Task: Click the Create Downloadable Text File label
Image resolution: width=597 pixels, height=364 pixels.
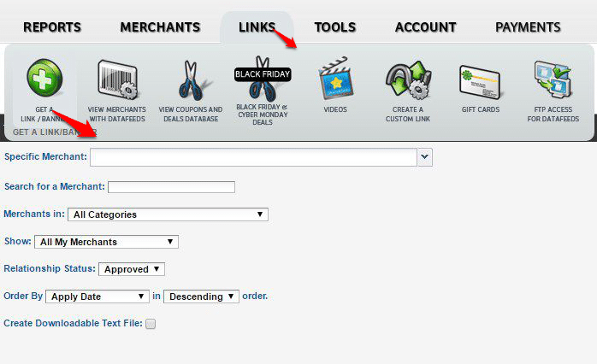Action: (73, 323)
